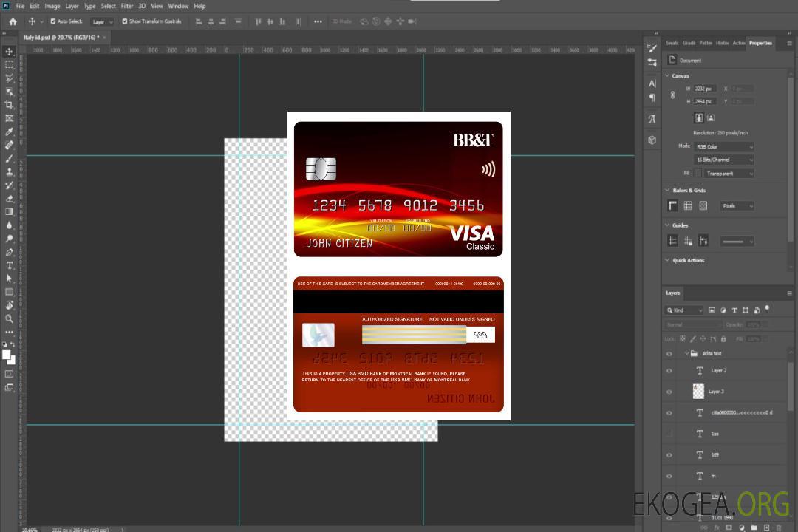Select the Brush tool
This screenshot has height=532, width=798.
pos(9,158)
